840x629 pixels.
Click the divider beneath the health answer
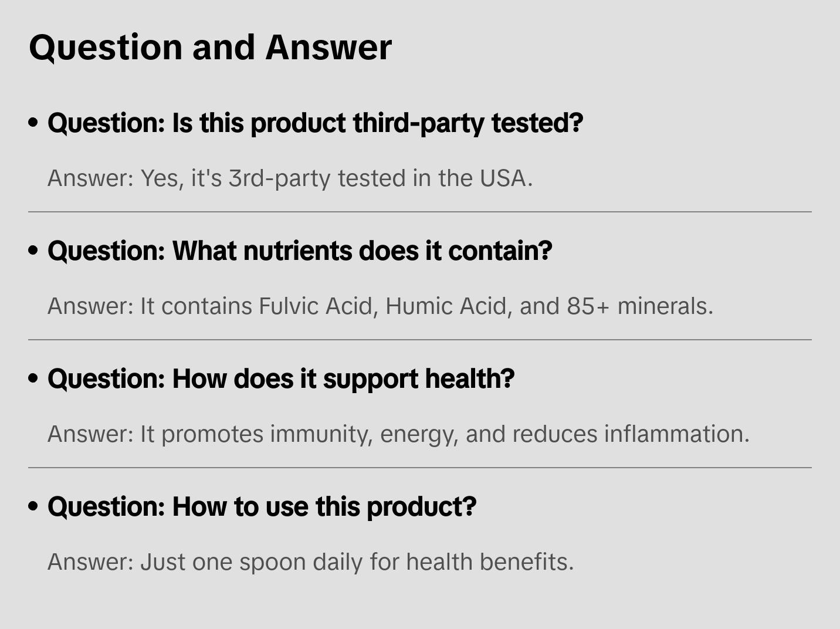point(420,468)
